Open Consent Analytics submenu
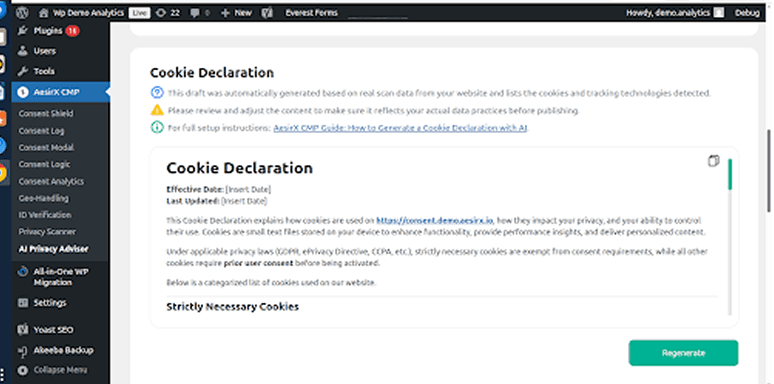The image size is (774, 384). point(51,181)
